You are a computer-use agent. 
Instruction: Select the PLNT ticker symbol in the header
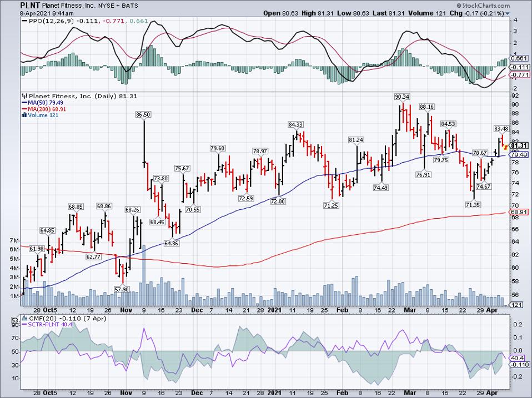[30, 6]
